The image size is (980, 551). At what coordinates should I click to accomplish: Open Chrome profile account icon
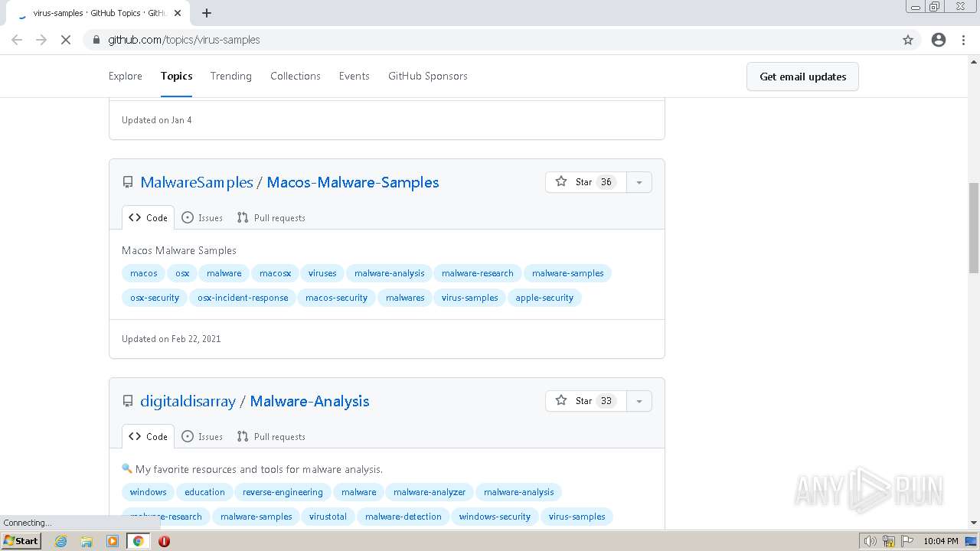pos(939,40)
